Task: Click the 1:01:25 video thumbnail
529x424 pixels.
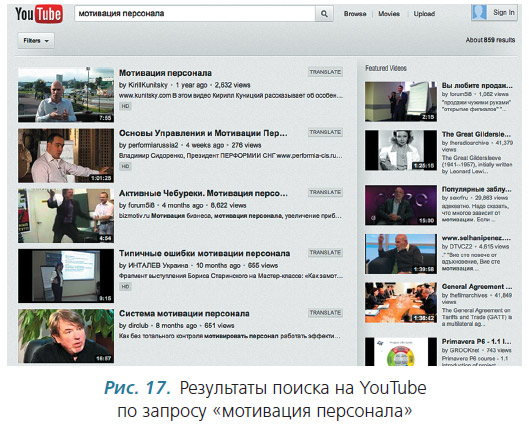Action: pyautogui.click(x=66, y=155)
